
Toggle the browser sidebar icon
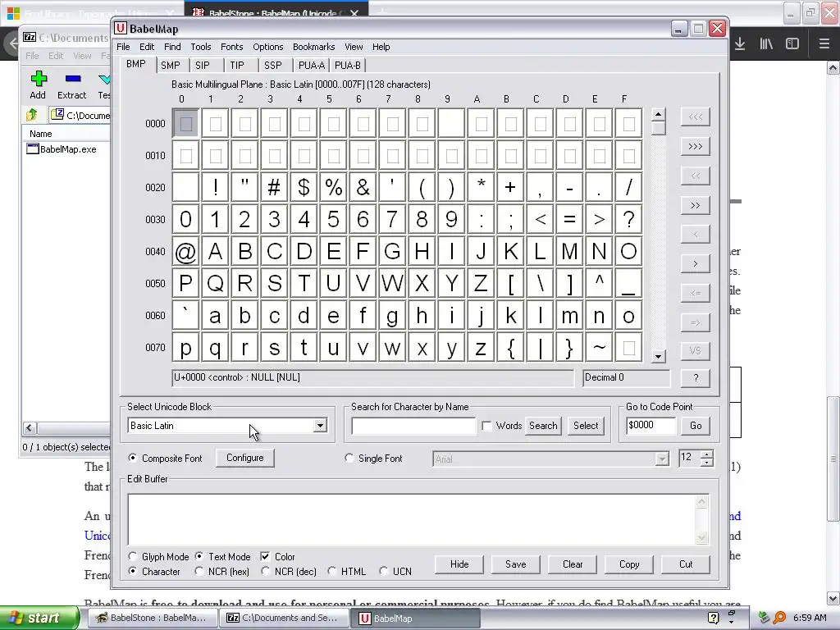[792, 43]
